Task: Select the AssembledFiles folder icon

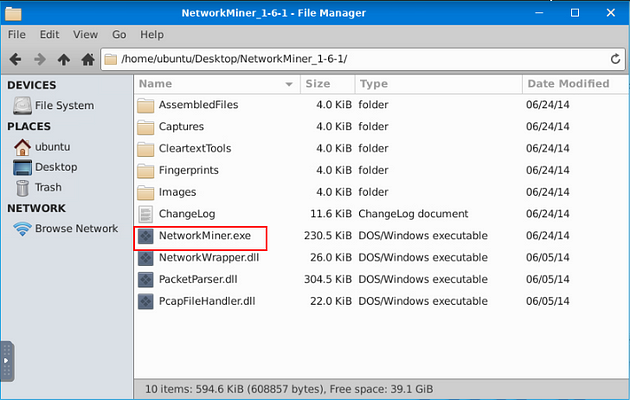Action: tap(145, 105)
